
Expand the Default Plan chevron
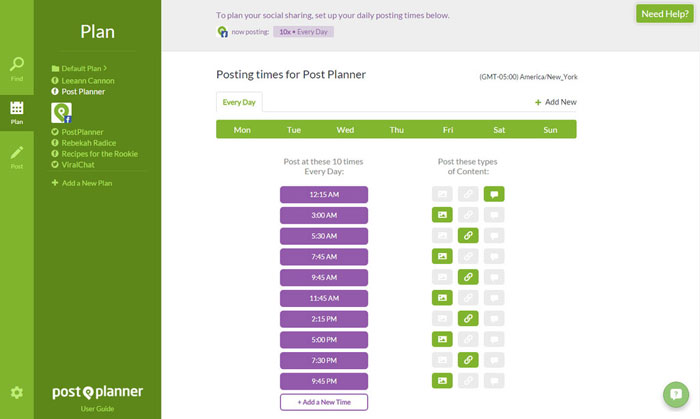[x=106, y=68]
